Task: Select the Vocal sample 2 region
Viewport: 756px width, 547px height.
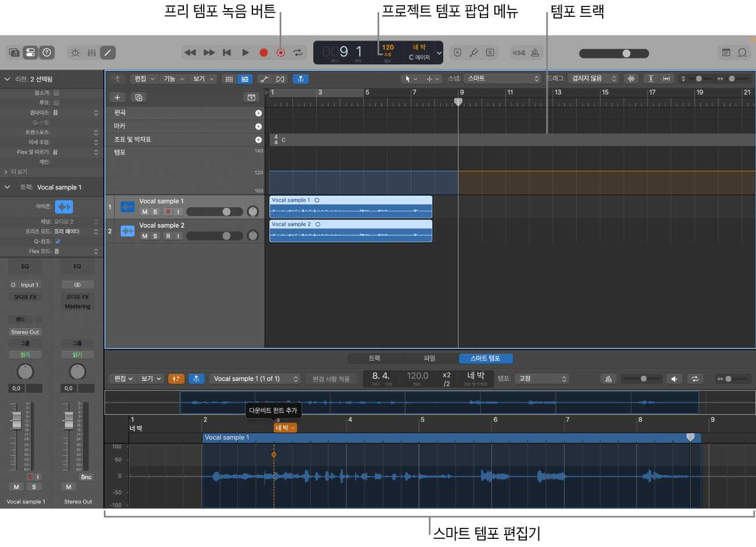Action: point(351,231)
